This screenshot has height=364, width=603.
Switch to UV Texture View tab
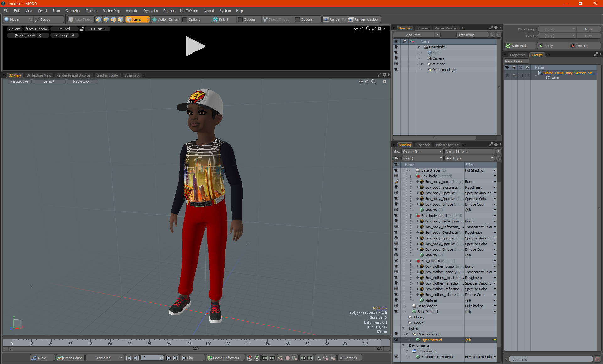39,75
